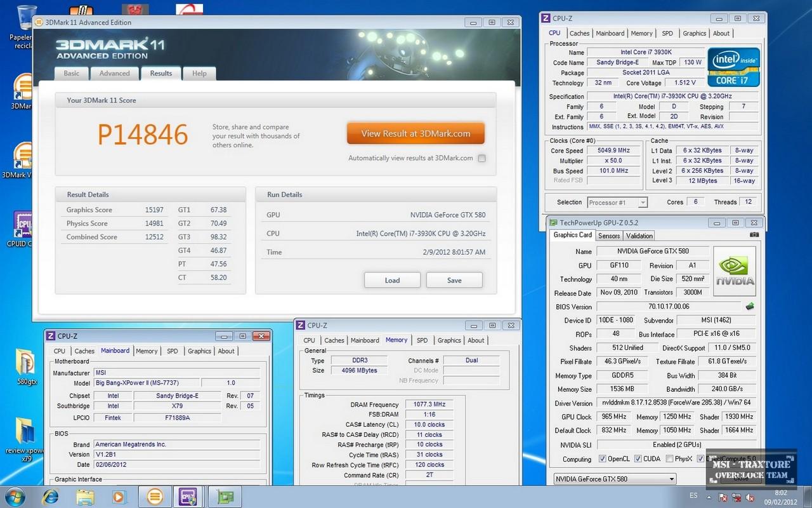Click the ES language indicator on taskbar
The height and width of the screenshot is (508, 812).
(x=693, y=496)
